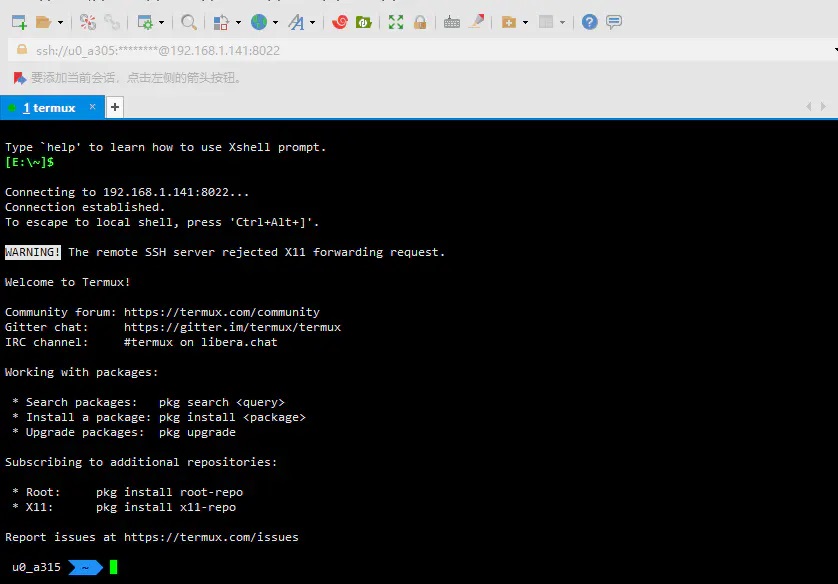Viewport: 838px width, 584px height.
Task: Close the termux tab
Action: tap(92, 107)
